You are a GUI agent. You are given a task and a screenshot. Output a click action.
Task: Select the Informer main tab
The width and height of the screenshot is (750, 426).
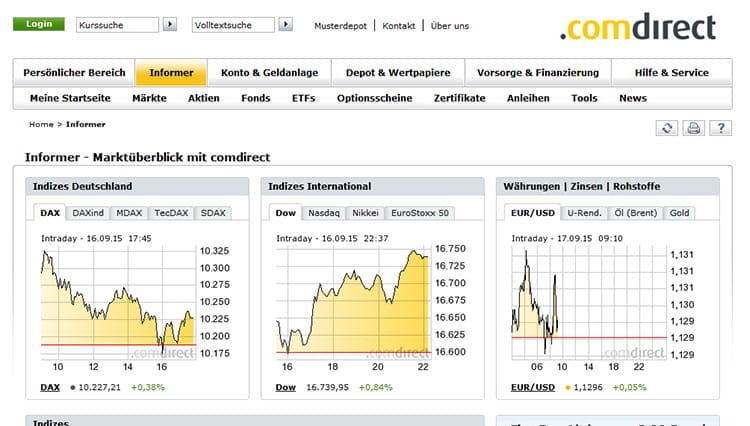pos(171,73)
